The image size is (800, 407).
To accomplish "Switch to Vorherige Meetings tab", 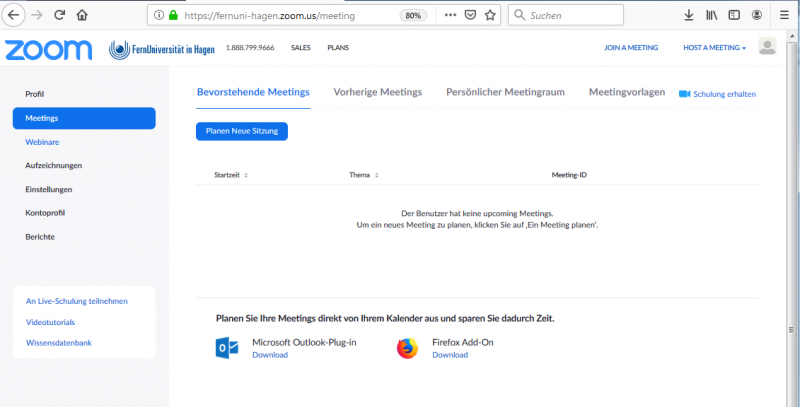I will [378, 92].
